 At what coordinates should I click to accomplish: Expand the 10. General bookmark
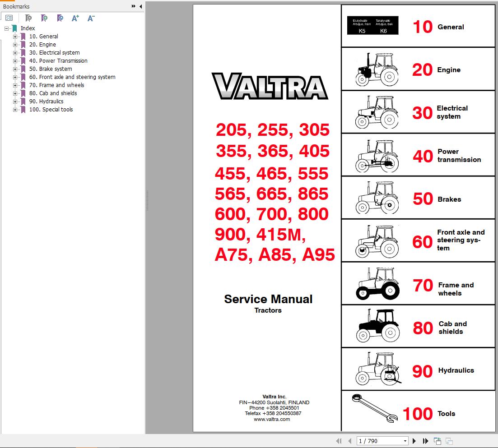(x=15, y=37)
